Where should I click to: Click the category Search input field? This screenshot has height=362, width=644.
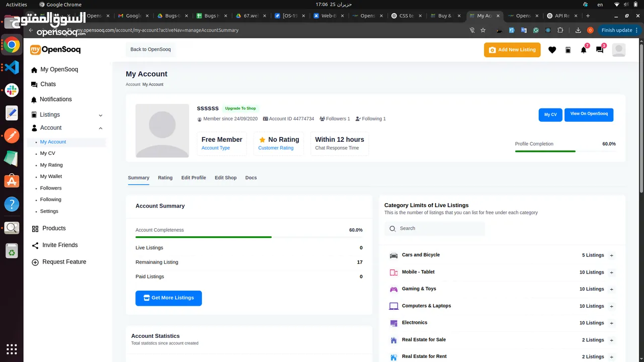435,229
